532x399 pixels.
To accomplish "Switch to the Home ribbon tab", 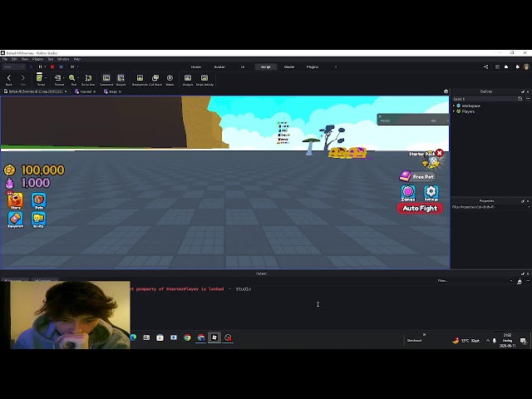I will 196,66.
